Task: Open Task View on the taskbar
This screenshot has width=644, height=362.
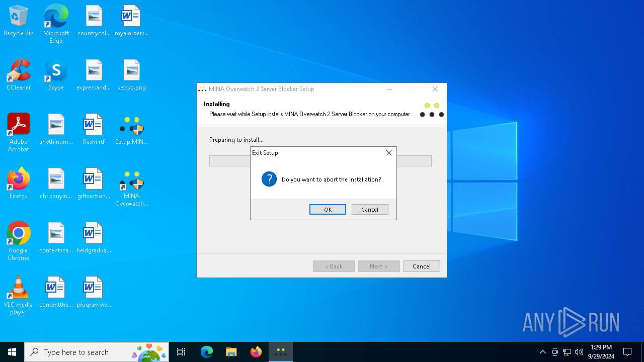Action: (181, 352)
